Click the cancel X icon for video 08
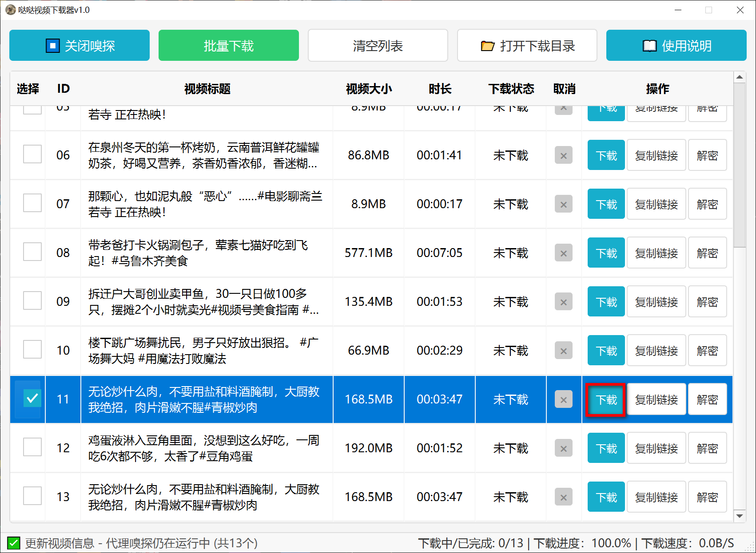Image resolution: width=756 pixels, height=553 pixels. 564,253
